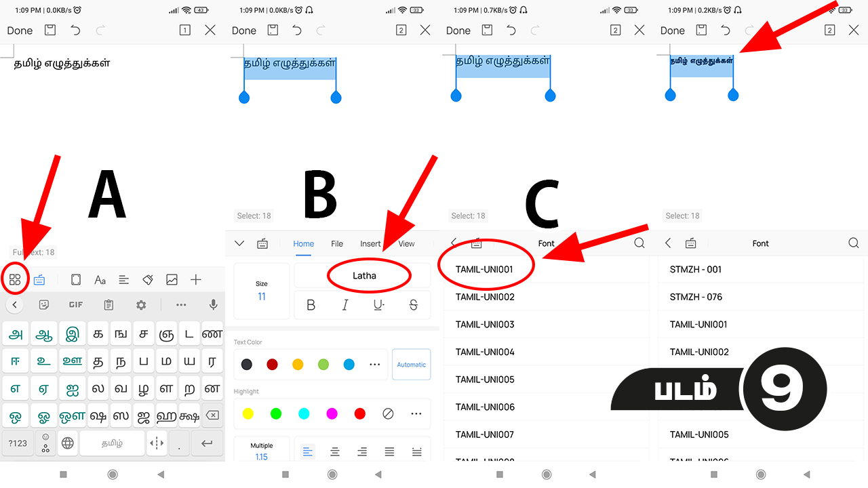Screen dimensions: 868x488
Task: Open keyboard settings gear icon
Action: (141, 305)
